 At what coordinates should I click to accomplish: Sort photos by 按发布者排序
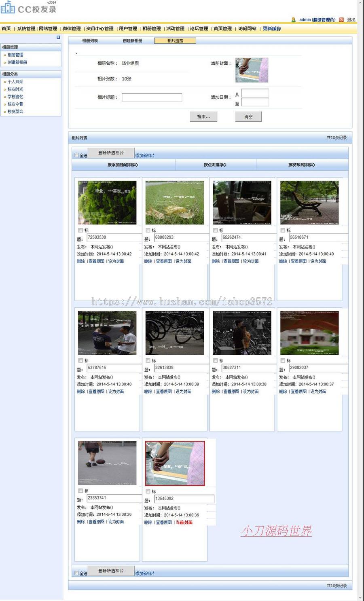(x=302, y=165)
